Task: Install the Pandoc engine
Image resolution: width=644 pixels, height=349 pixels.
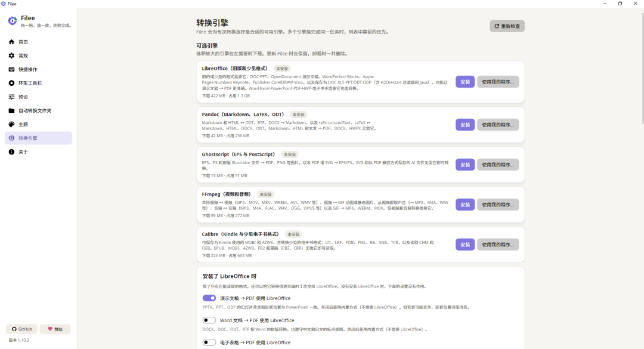Action: point(465,125)
